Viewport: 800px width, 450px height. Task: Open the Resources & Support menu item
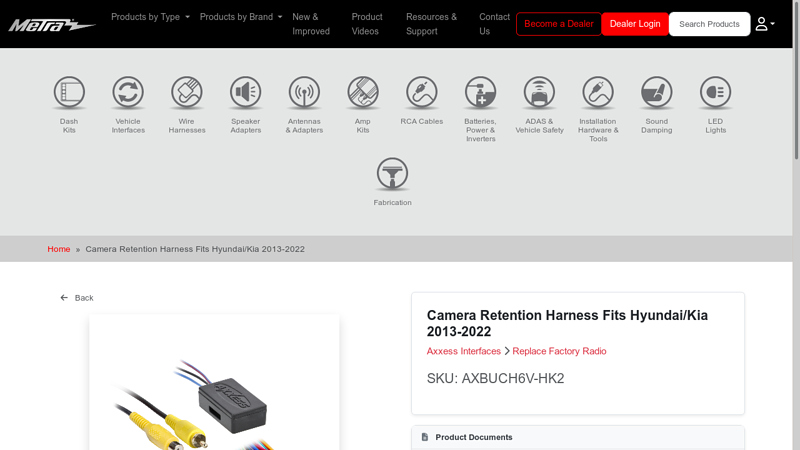tap(431, 24)
